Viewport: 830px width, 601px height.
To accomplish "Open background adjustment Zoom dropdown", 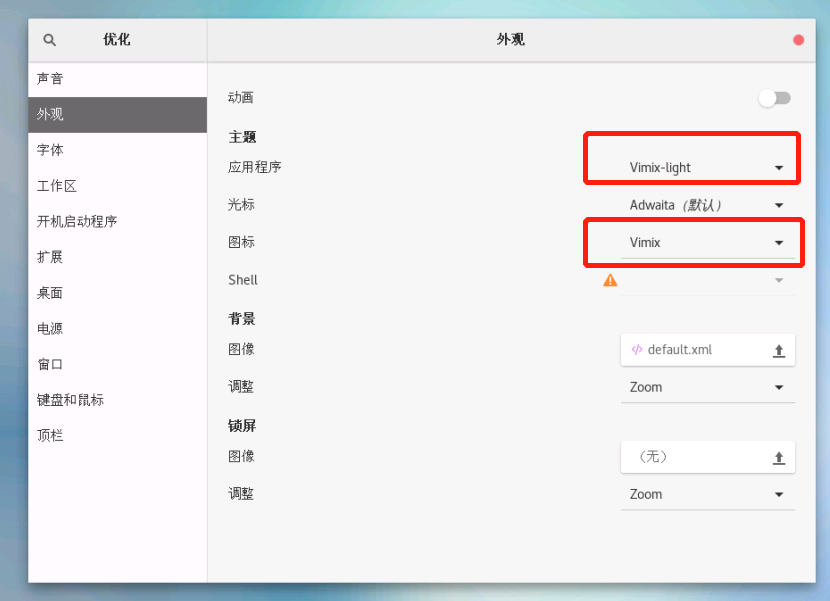I will 708,388.
